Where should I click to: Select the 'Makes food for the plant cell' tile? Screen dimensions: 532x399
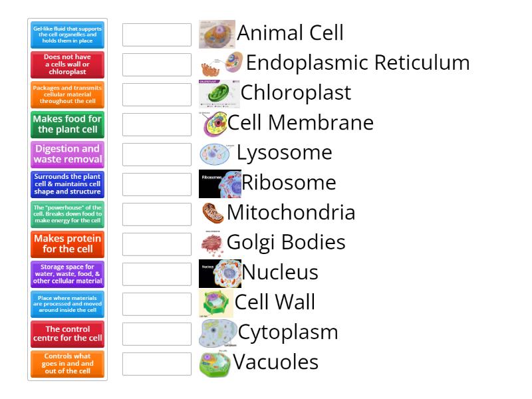(x=66, y=125)
